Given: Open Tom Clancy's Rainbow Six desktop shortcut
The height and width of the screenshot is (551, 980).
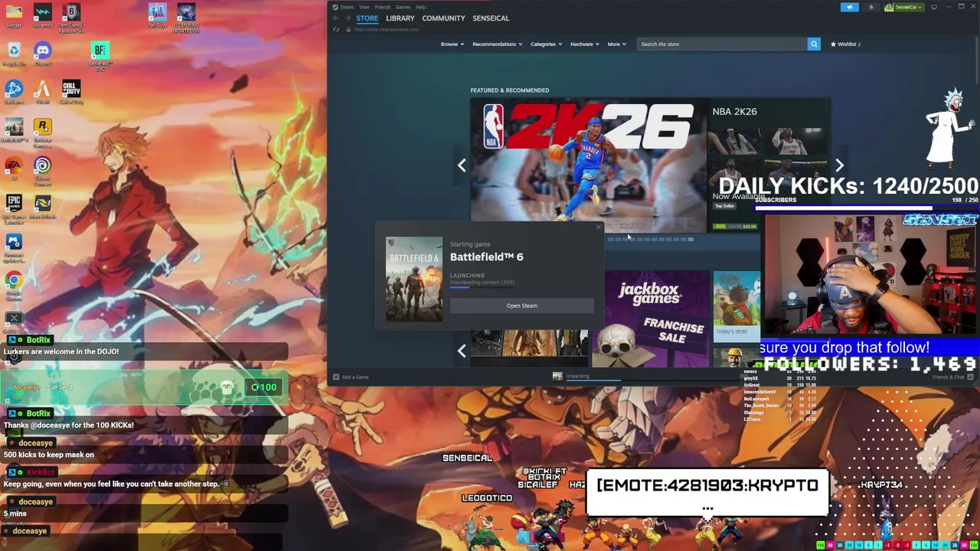Looking at the screenshot, I should click(x=71, y=17).
